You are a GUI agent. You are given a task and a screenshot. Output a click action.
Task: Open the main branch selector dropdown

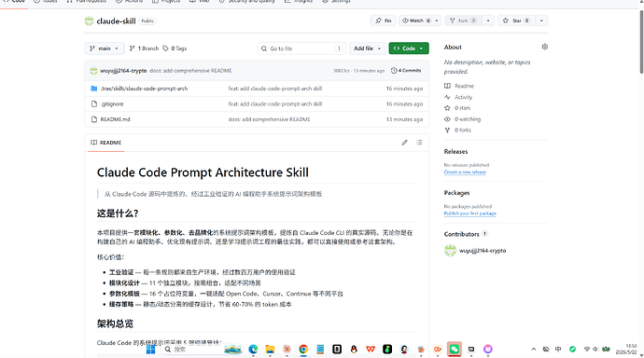coord(105,48)
